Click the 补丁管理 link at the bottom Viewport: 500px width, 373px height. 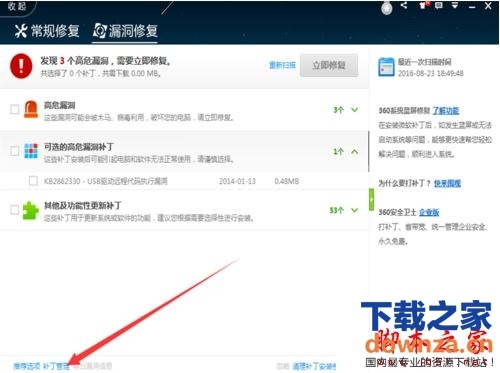pyautogui.click(x=56, y=366)
